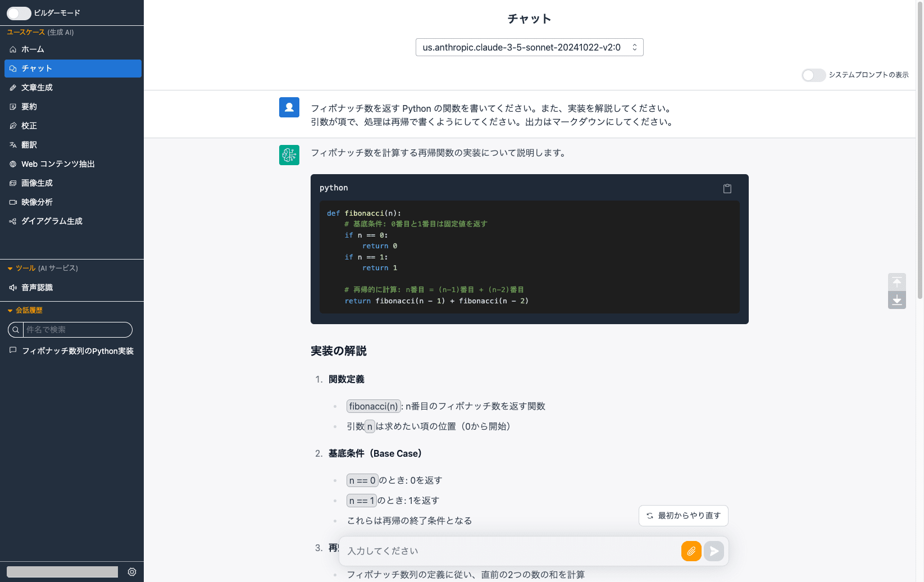
Task: Click the pencil icon beside 文章生成
Action: tap(13, 88)
